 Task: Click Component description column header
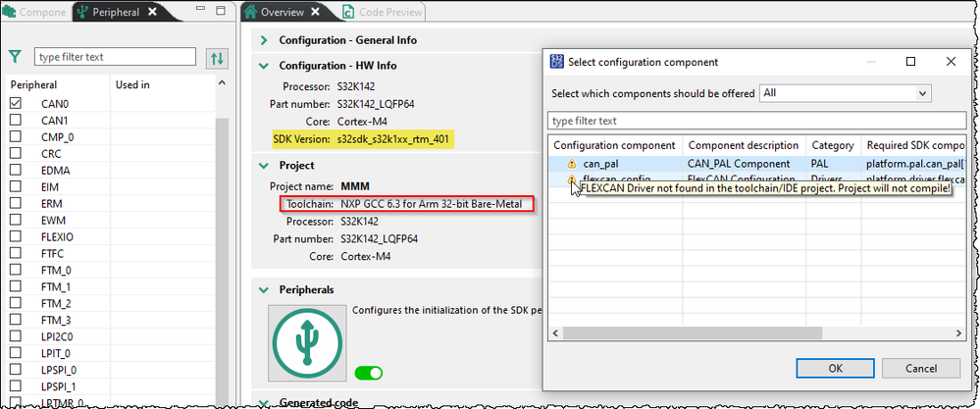(x=744, y=145)
